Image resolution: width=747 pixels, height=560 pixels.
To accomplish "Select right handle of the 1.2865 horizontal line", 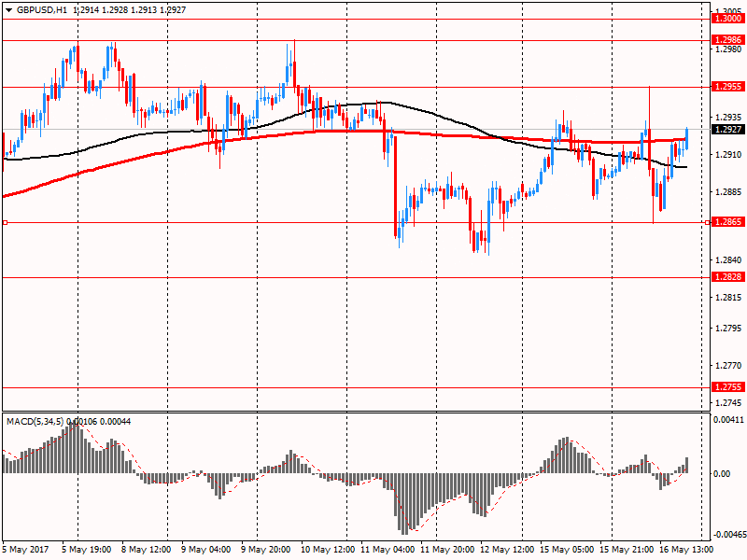I will click(x=708, y=222).
